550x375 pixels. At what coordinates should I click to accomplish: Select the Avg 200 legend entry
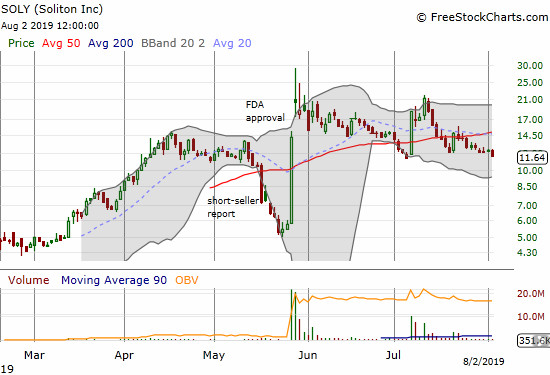[110, 43]
